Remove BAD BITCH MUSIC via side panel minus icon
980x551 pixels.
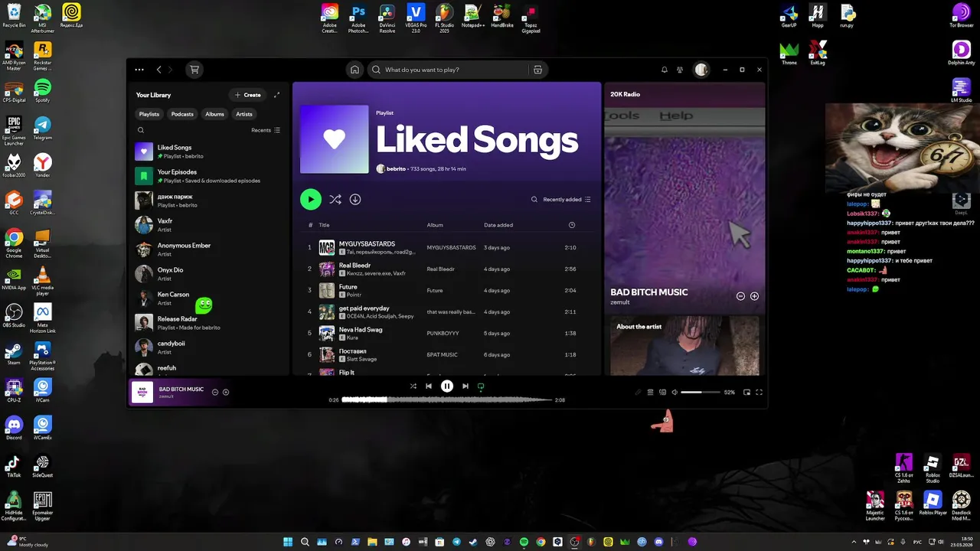tap(740, 296)
